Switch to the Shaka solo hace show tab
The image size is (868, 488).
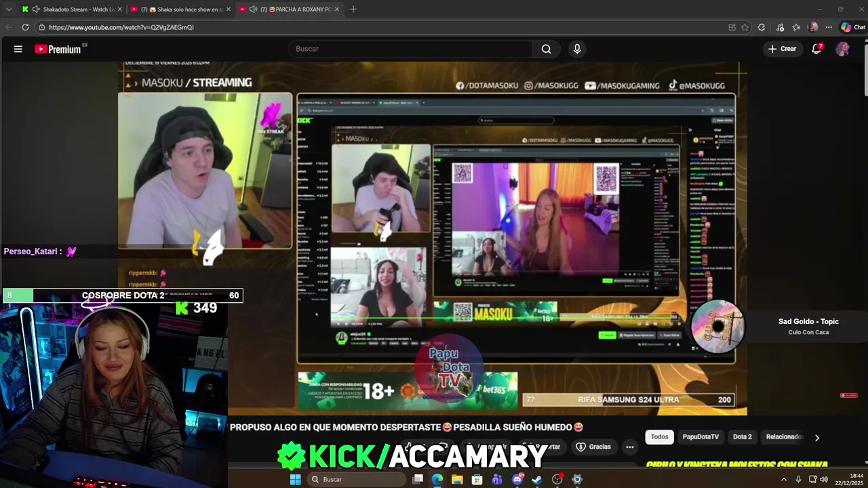click(181, 9)
